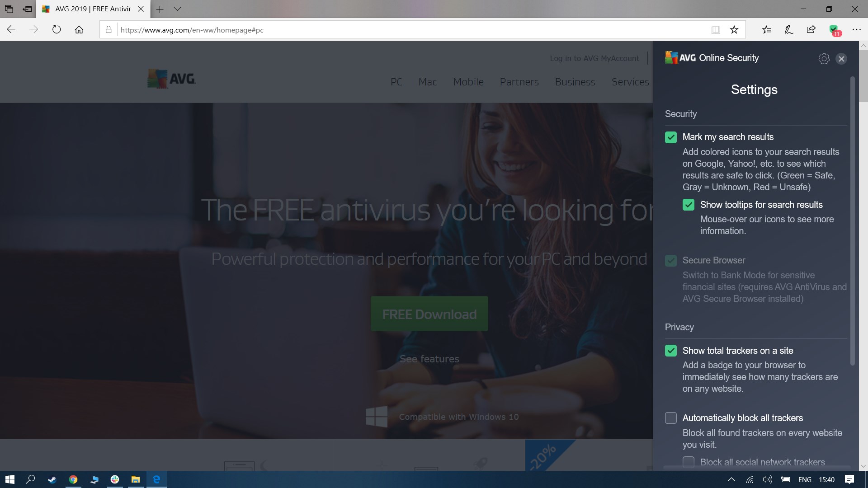868x488 pixels.
Task: Open the Favorites hub icon
Action: [766, 30]
